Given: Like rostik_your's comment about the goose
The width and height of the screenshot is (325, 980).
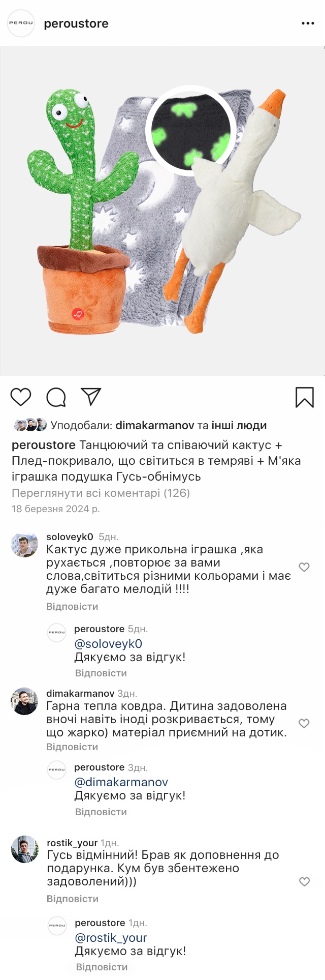Looking at the screenshot, I should coord(304,882).
